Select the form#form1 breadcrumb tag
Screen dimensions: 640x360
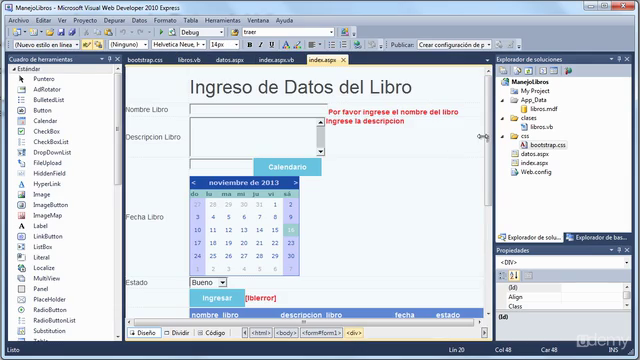tap(322, 333)
